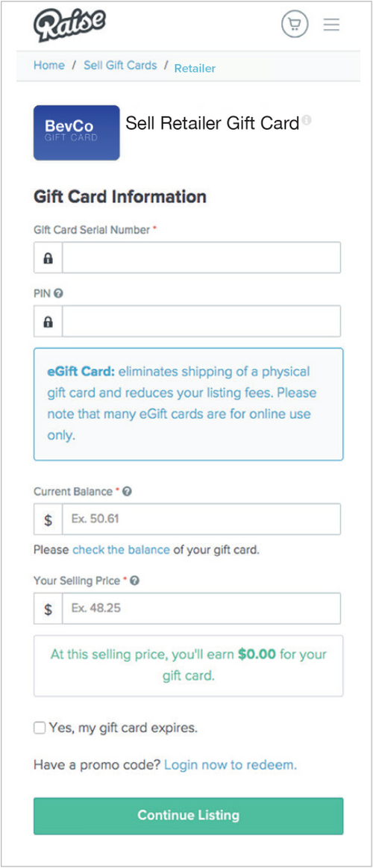Focus the PIN input field
Screen dimensions: 373x868
point(201,322)
